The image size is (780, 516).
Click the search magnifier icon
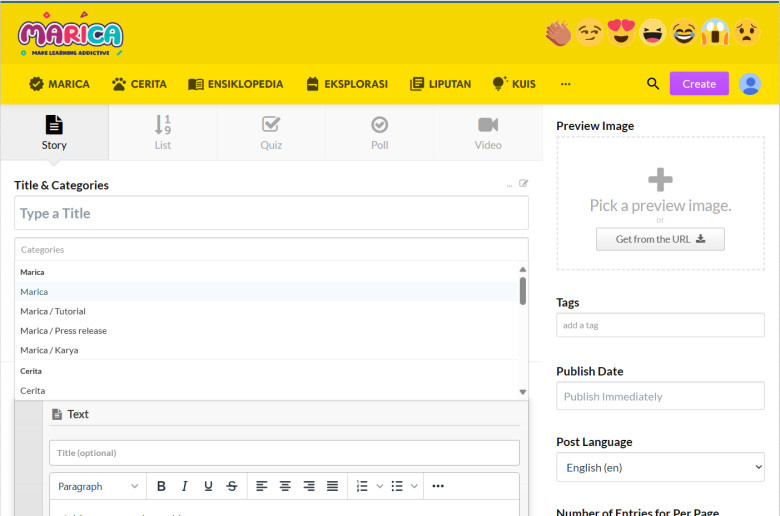653,84
